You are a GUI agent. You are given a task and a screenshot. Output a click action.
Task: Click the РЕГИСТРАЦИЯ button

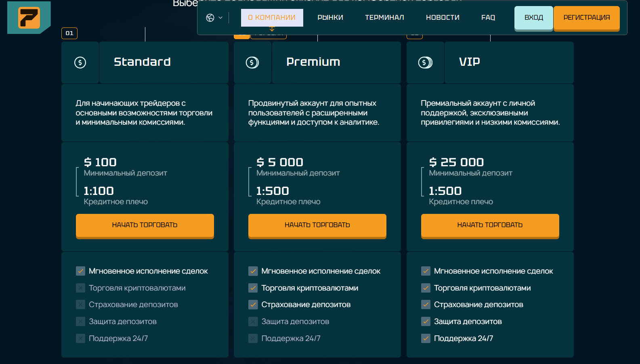[x=587, y=18]
